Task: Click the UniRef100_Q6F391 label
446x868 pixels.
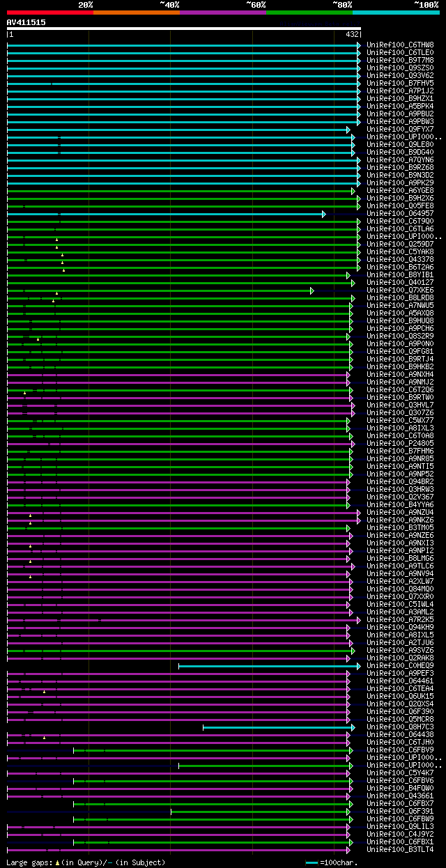Action: pyautogui.click(x=400, y=811)
